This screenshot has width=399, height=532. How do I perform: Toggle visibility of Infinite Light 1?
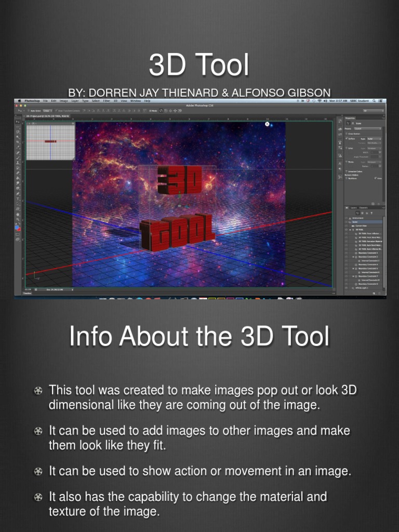346,288
